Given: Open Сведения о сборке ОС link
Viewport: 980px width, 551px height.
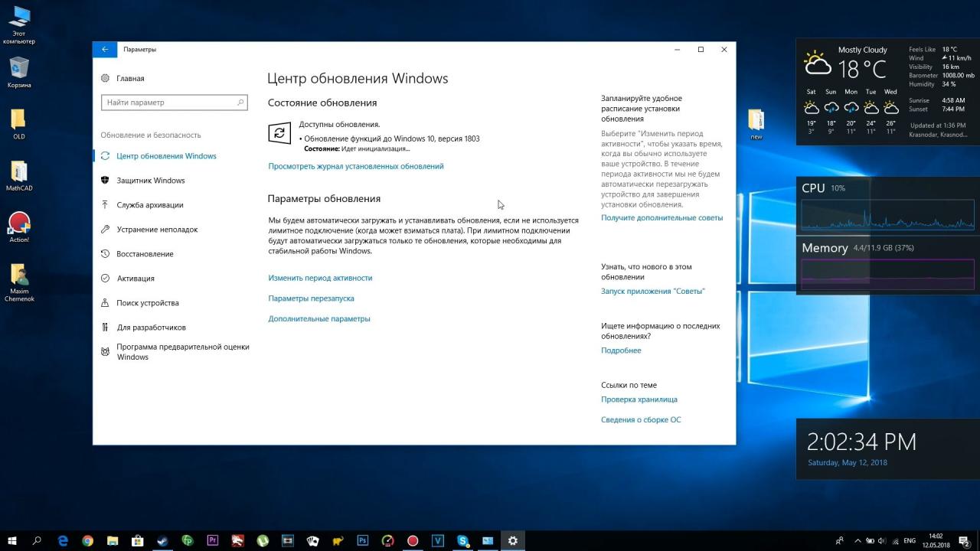Looking at the screenshot, I should point(641,419).
